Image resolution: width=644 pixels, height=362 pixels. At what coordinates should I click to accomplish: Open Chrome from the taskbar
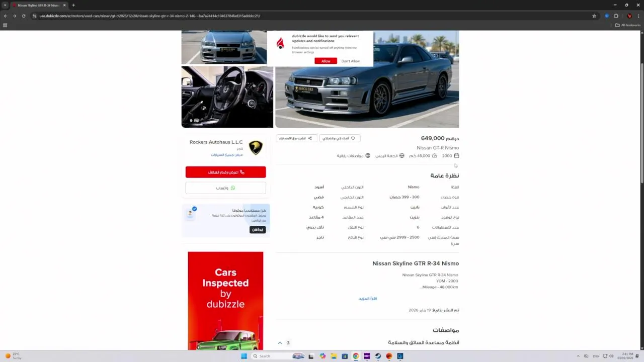coord(356,356)
